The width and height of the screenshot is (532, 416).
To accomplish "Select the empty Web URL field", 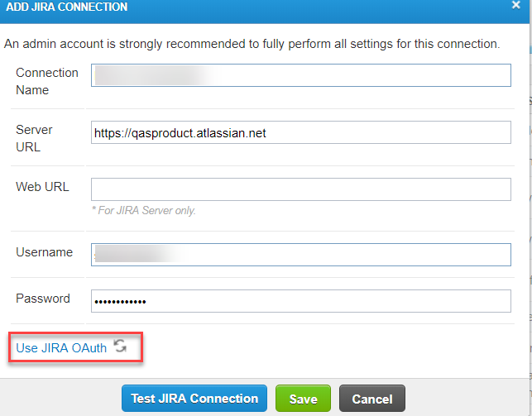I will [301, 189].
